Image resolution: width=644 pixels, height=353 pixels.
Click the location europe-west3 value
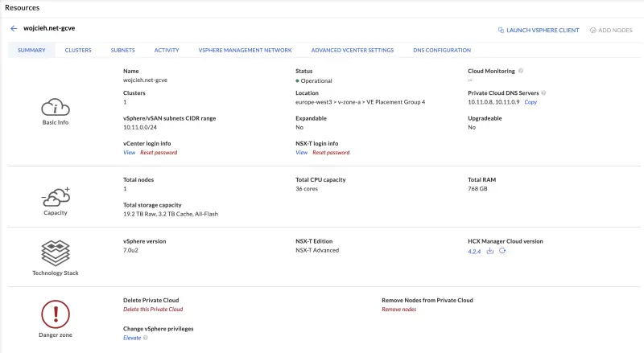[x=360, y=102]
